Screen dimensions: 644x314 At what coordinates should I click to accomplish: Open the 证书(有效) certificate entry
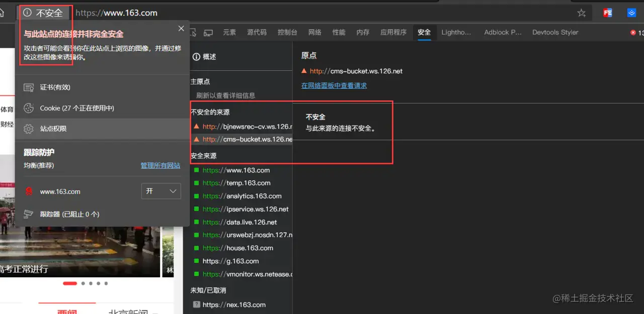pos(103,87)
